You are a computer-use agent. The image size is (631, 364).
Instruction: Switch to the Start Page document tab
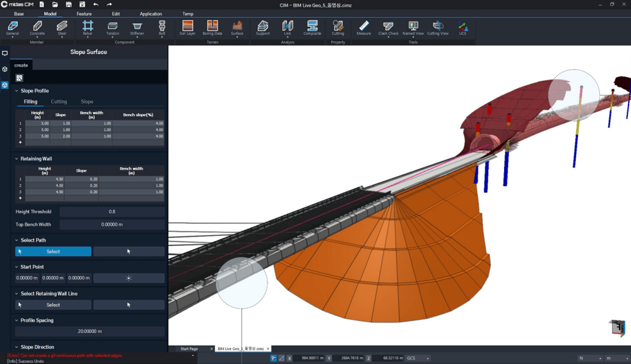coord(189,349)
